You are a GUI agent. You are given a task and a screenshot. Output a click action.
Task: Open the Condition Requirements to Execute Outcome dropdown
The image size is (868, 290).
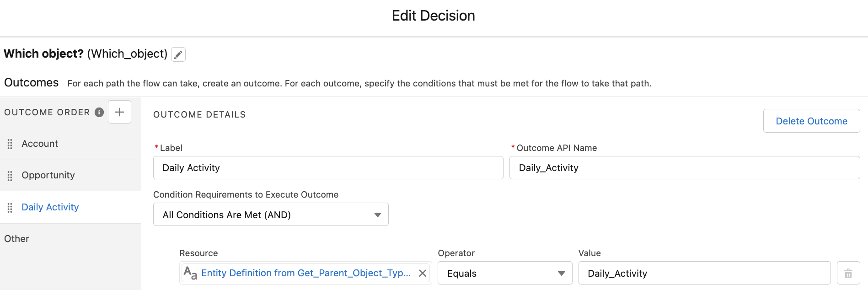click(x=271, y=214)
